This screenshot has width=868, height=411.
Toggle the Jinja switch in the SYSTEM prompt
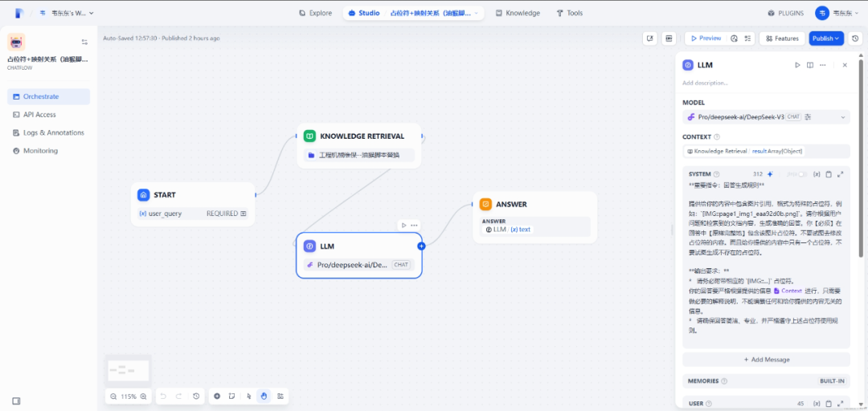[x=800, y=174]
